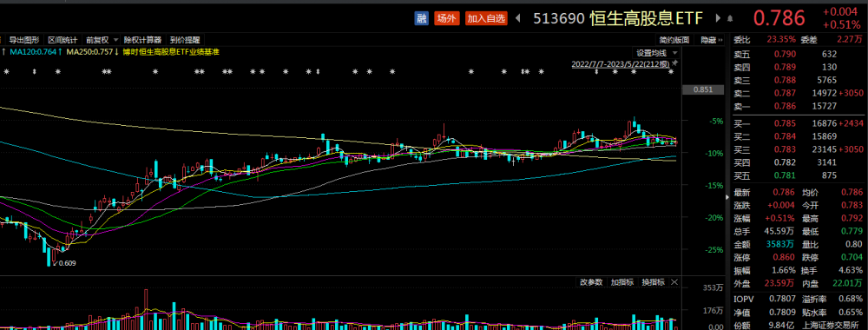Select 买四 bid row at 0.782
The height and width of the screenshot is (330, 868).
click(x=798, y=162)
